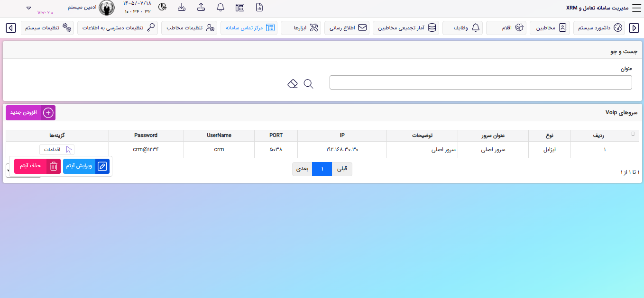Click the small icon in ردیف header

pyautogui.click(x=633, y=134)
